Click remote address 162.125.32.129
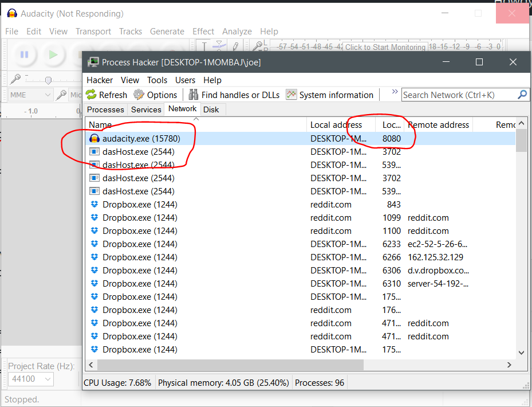This screenshot has width=532, height=407. 435,257
